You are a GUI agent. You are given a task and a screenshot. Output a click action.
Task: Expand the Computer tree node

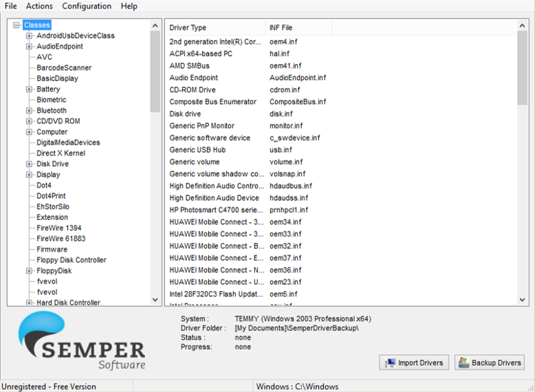[30, 131]
